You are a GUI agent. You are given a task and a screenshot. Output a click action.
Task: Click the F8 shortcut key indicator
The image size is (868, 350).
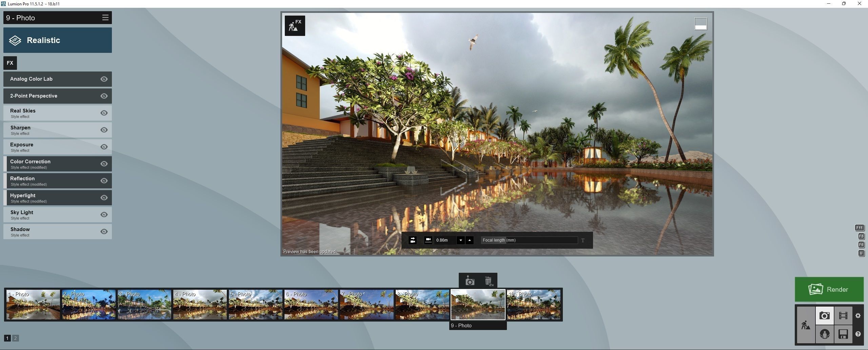click(861, 236)
